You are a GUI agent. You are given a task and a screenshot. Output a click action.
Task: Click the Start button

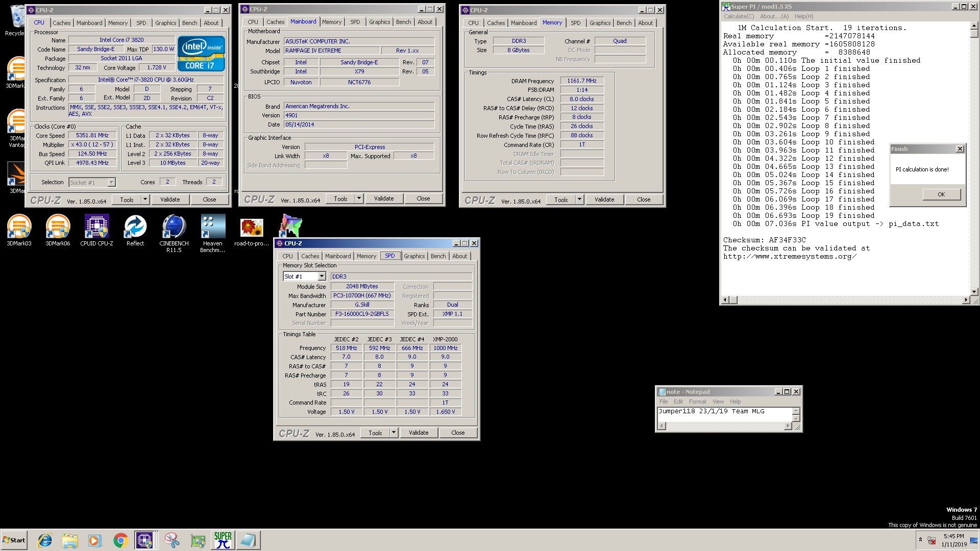(x=14, y=540)
